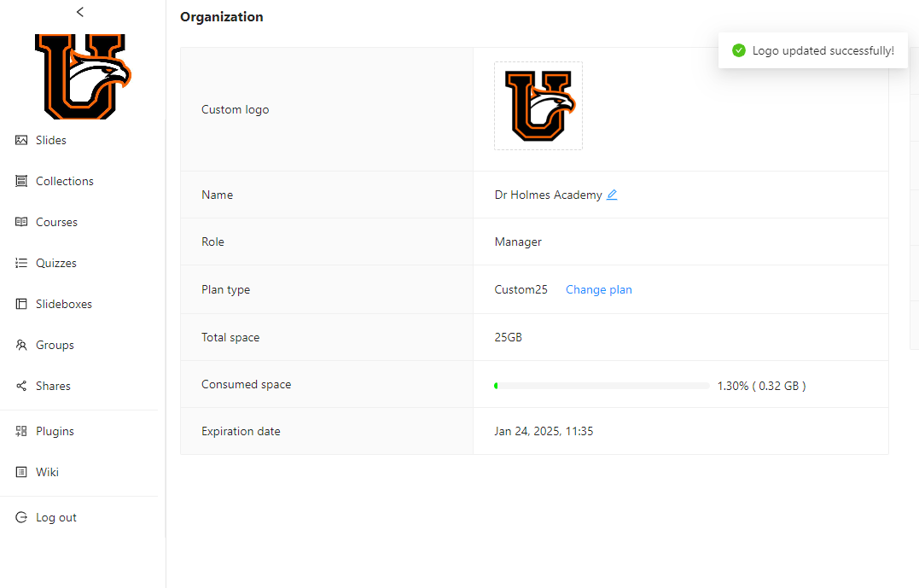
Task: Click the Slideboxes icon in sidebar
Action: (21, 304)
